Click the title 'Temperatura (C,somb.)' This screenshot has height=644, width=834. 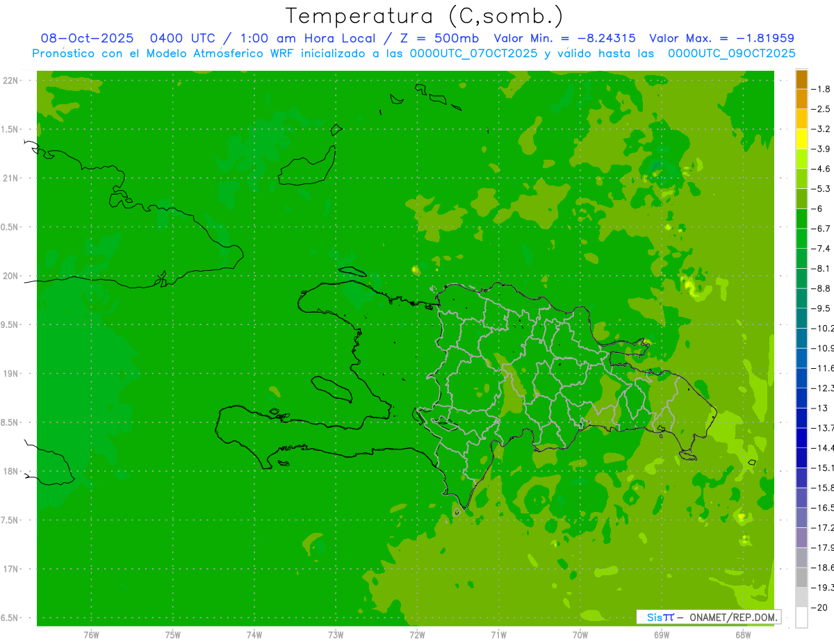425,16
